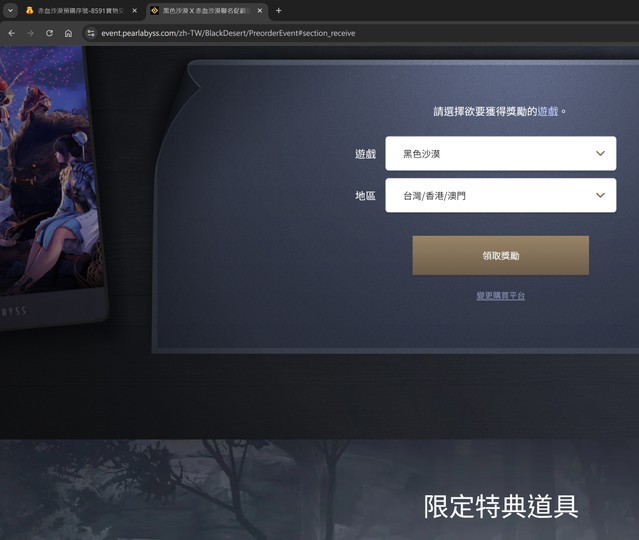Go to browser home page

tap(68, 33)
